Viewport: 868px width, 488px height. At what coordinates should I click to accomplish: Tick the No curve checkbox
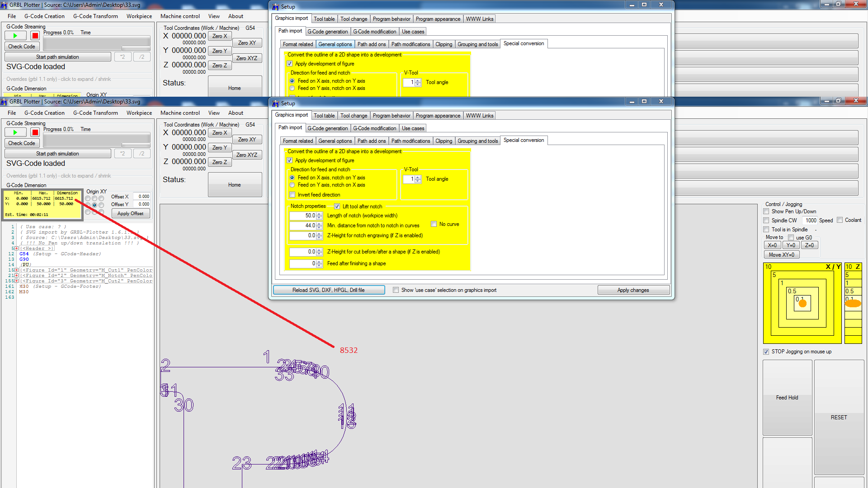[x=434, y=224]
